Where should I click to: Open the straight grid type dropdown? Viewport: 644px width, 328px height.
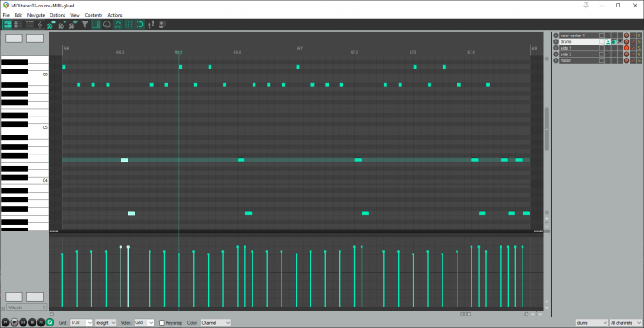point(106,323)
